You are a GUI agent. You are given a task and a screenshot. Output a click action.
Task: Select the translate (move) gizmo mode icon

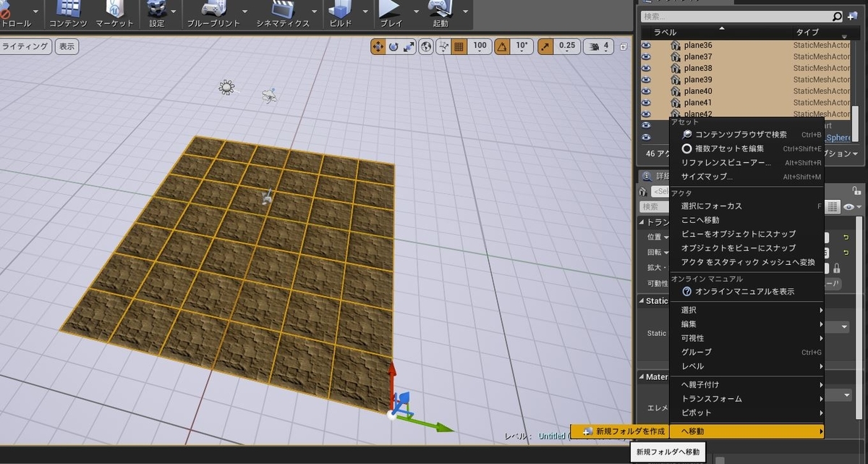[x=378, y=46]
